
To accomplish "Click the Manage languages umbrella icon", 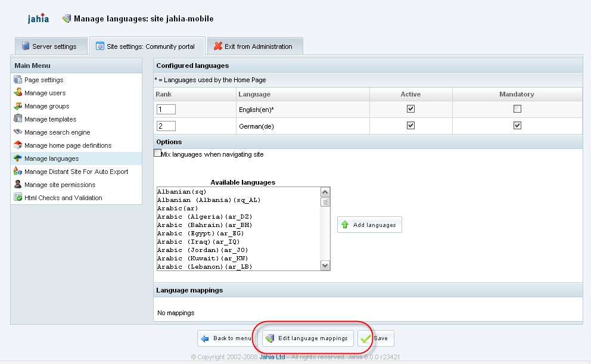I will 18,158.
